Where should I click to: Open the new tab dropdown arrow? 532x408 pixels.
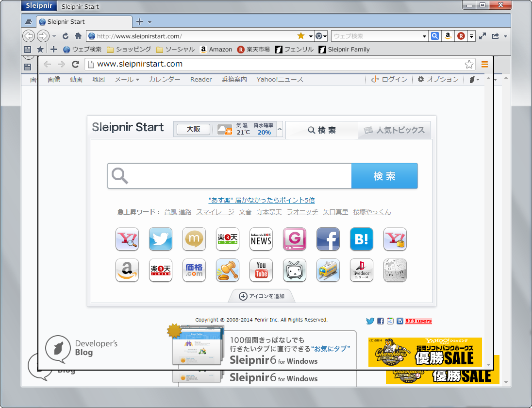[150, 22]
